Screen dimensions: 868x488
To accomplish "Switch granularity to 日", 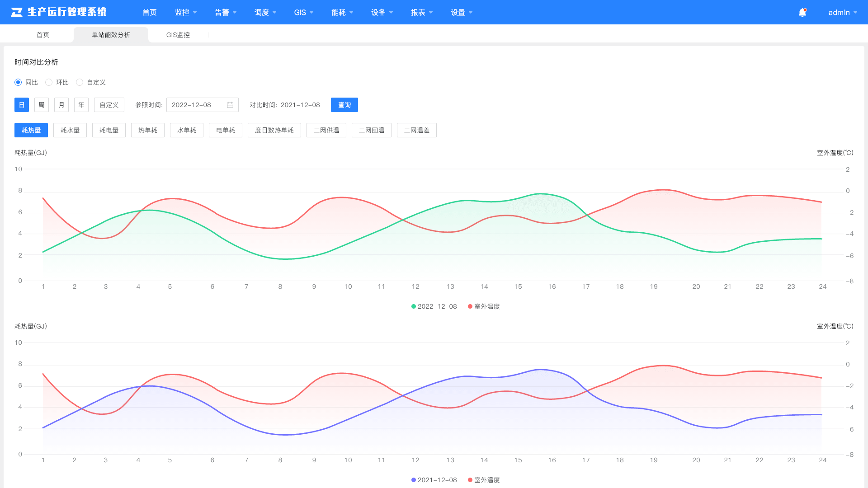I will tap(22, 105).
